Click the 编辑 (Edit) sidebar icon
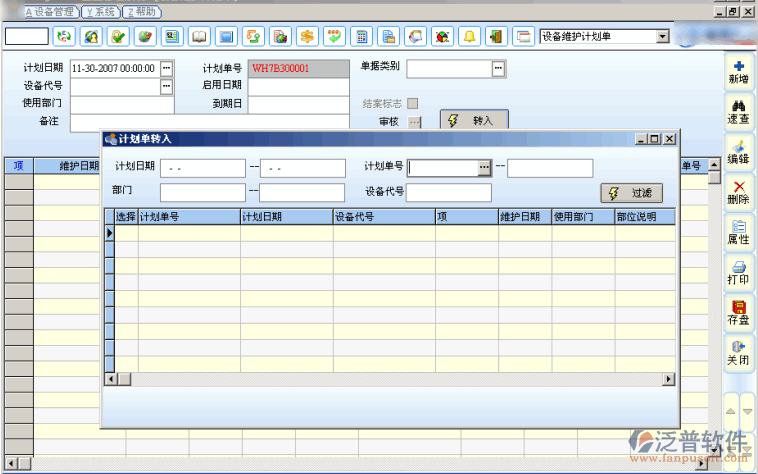The height and width of the screenshot is (474, 758). (x=738, y=152)
